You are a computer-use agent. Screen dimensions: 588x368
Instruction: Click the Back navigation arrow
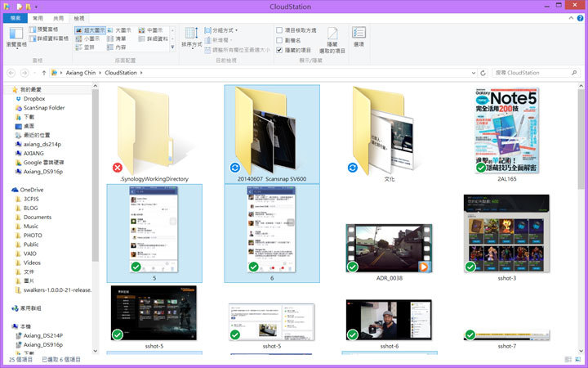pos(11,73)
